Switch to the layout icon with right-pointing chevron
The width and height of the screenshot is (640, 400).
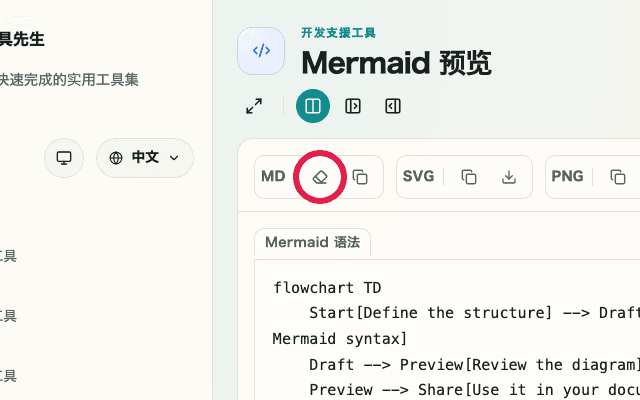(x=353, y=106)
